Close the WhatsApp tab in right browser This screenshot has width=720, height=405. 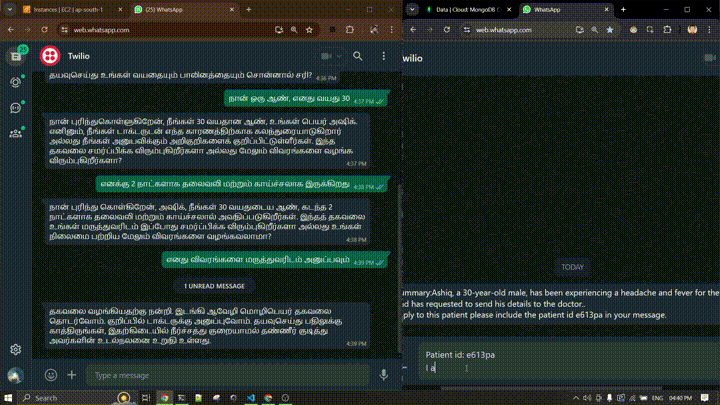pyautogui.click(x=606, y=9)
